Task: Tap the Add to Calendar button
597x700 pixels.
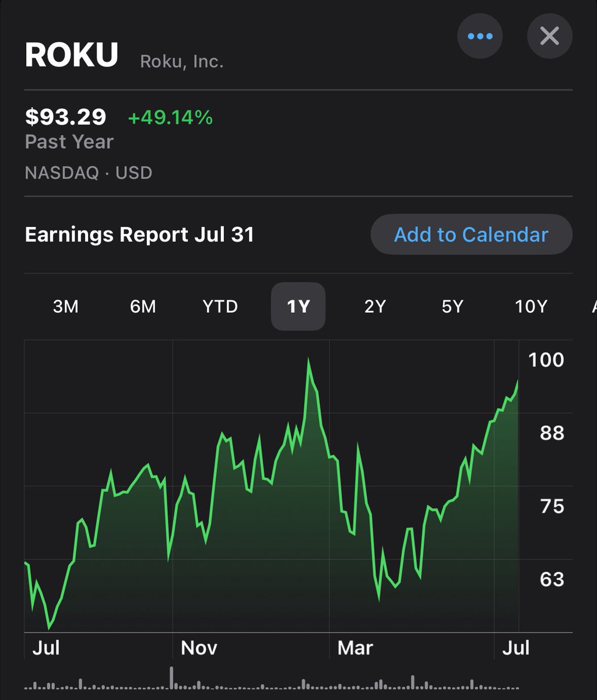Action: coord(471,235)
